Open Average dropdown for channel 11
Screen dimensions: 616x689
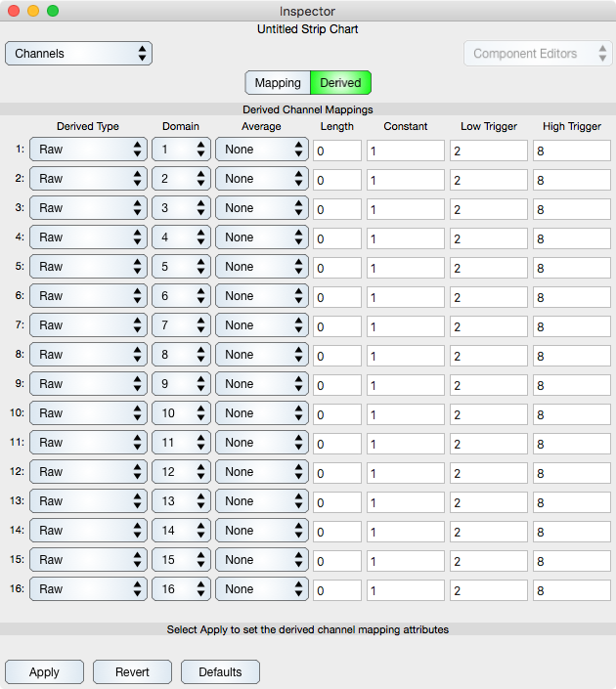[262, 443]
